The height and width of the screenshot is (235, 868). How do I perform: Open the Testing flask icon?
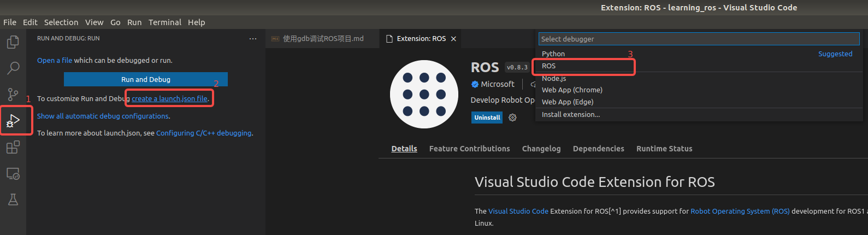[13, 199]
